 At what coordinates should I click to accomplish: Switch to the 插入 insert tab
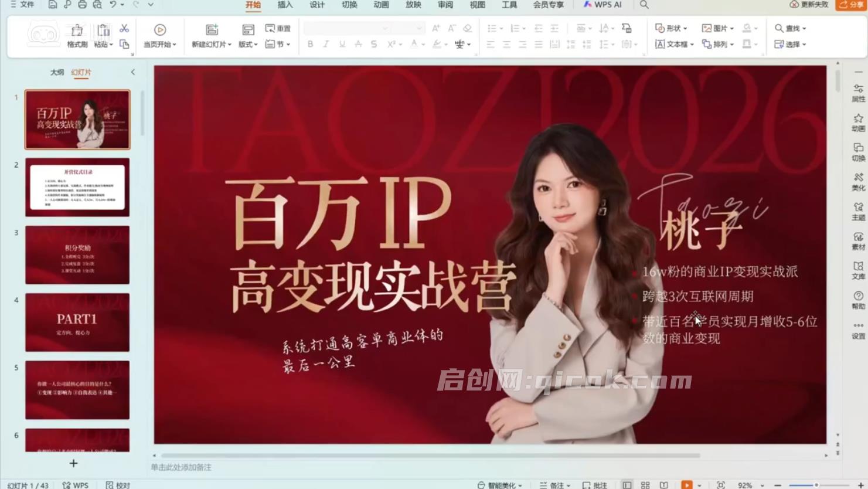coord(285,5)
